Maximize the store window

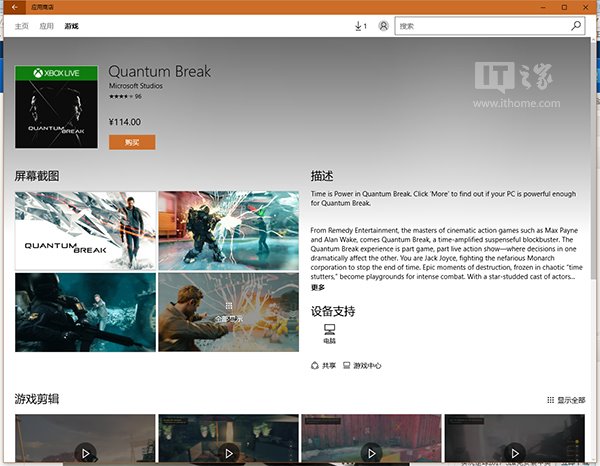pyautogui.click(x=564, y=7)
